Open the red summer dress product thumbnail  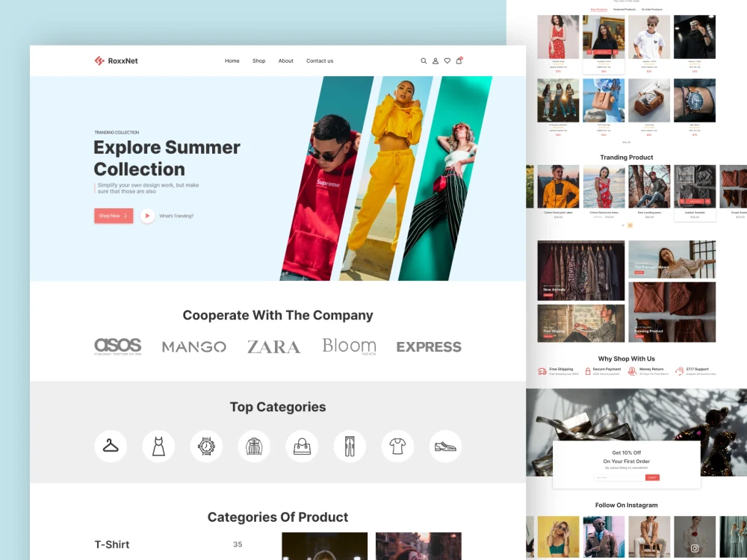(x=558, y=37)
